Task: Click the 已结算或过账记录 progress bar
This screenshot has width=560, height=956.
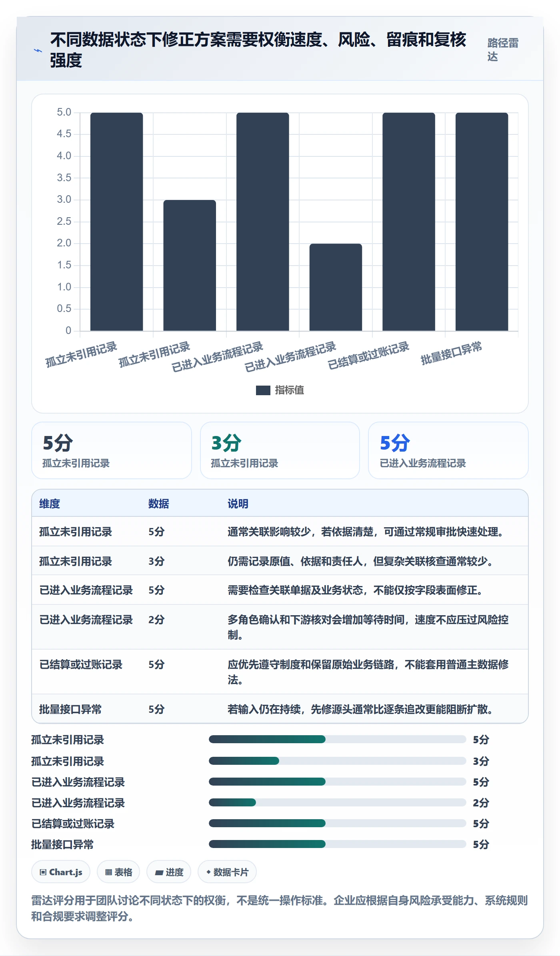Action: point(338,823)
